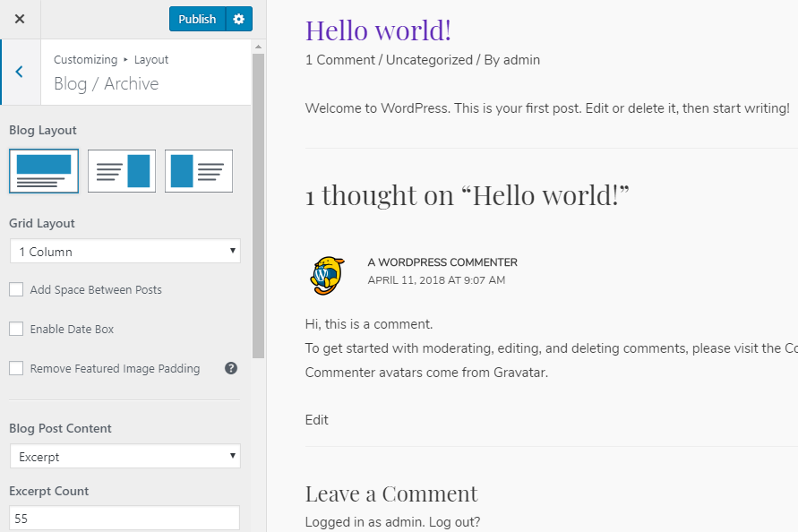Tick the Enable Date Box checkbox
Screen dimensions: 798x532
[x=16, y=329]
